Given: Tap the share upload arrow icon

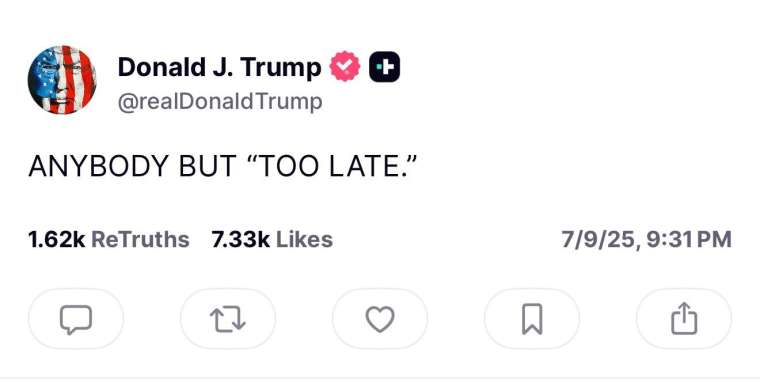Looking at the screenshot, I should (x=684, y=319).
